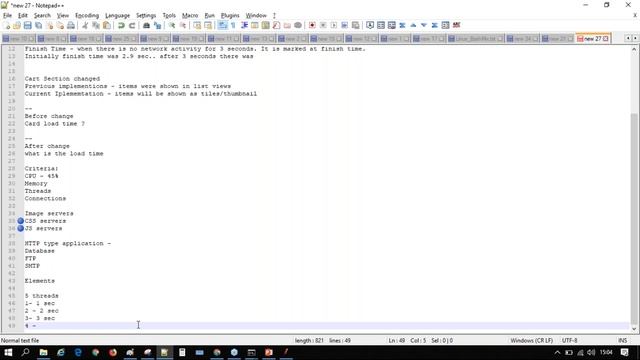
Task: Open File Explorer from the taskbar
Action: coord(43,352)
